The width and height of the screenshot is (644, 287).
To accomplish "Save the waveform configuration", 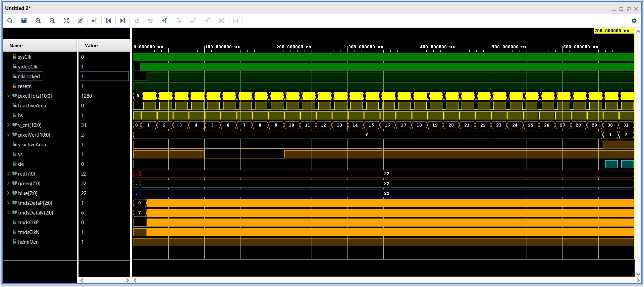I will click(x=24, y=21).
